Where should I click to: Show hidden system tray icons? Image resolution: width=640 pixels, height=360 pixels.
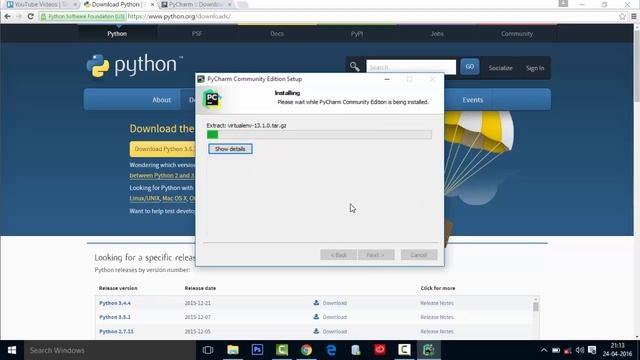[x=544, y=350]
